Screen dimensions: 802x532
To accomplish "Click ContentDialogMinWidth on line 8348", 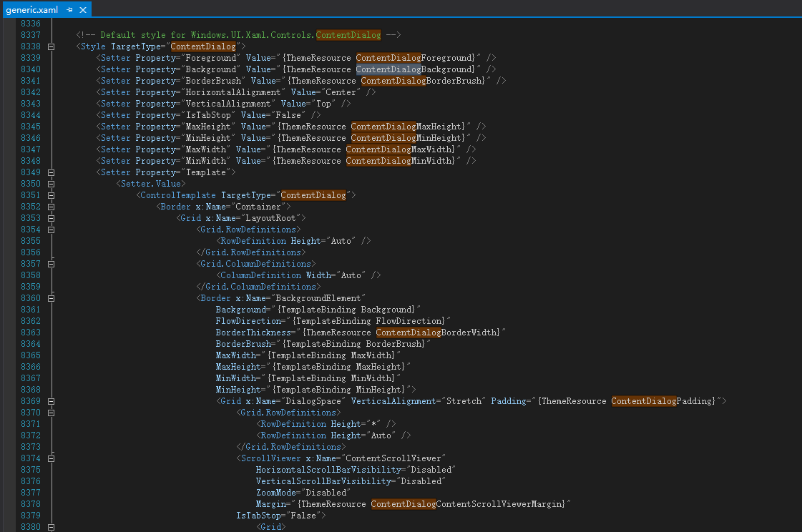I will (x=401, y=161).
